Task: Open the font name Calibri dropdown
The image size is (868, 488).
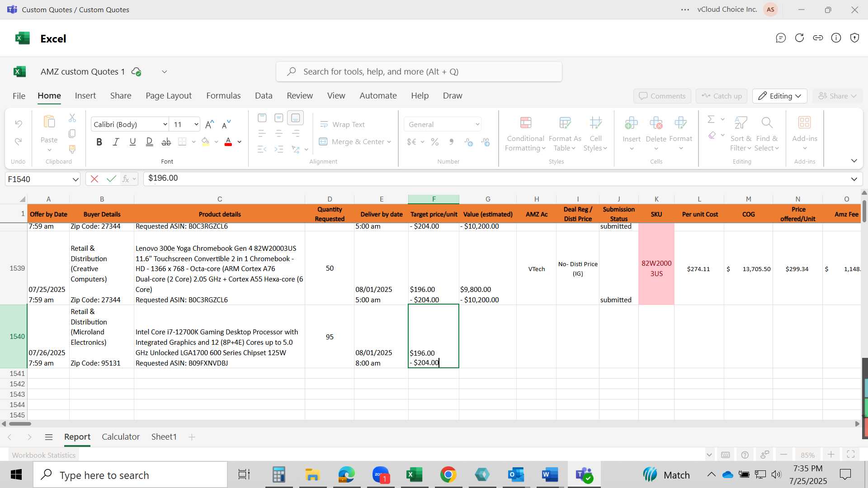Action: [x=165, y=125]
